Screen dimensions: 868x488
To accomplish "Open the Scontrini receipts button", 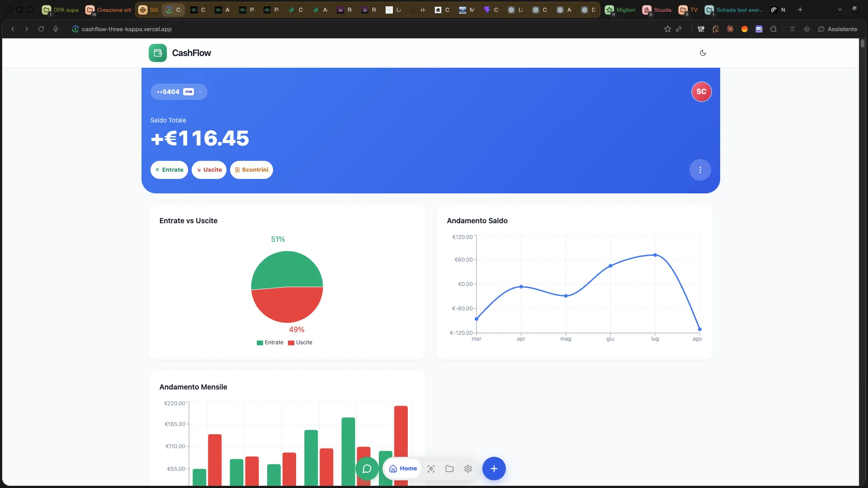I will (x=251, y=170).
